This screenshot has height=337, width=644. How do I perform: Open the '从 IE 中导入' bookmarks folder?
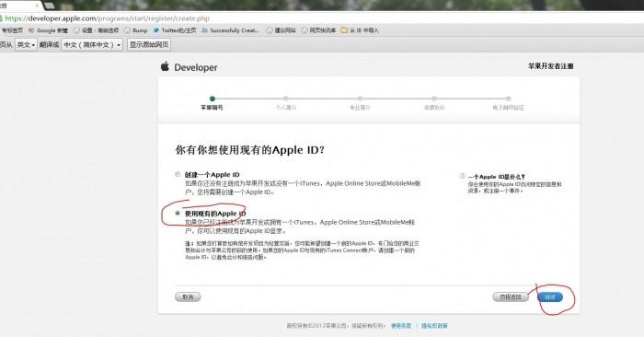[x=360, y=30]
